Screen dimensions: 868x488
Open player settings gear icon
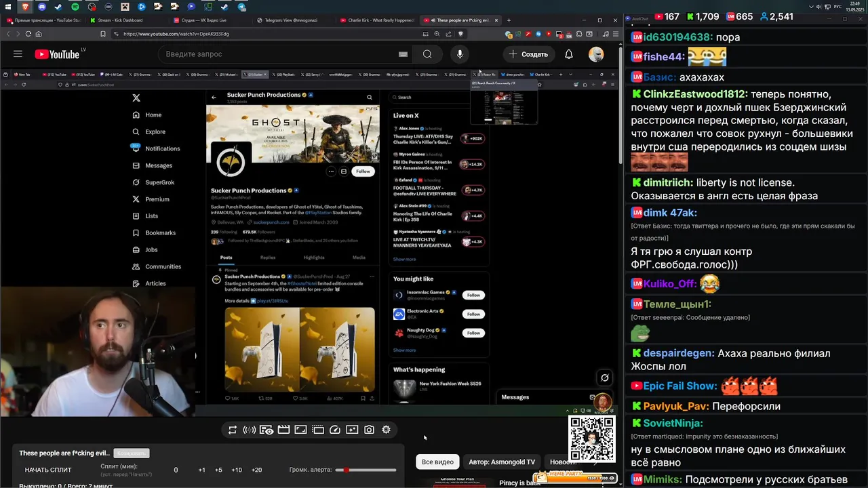386,430
